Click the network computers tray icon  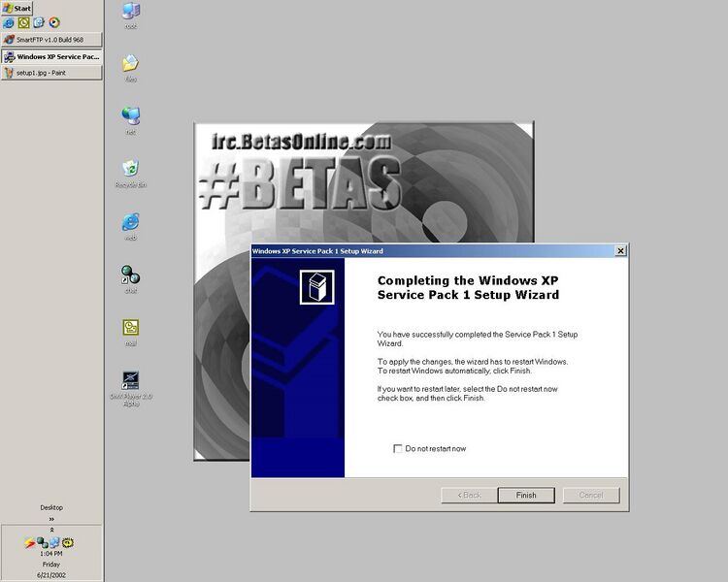point(54,542)
